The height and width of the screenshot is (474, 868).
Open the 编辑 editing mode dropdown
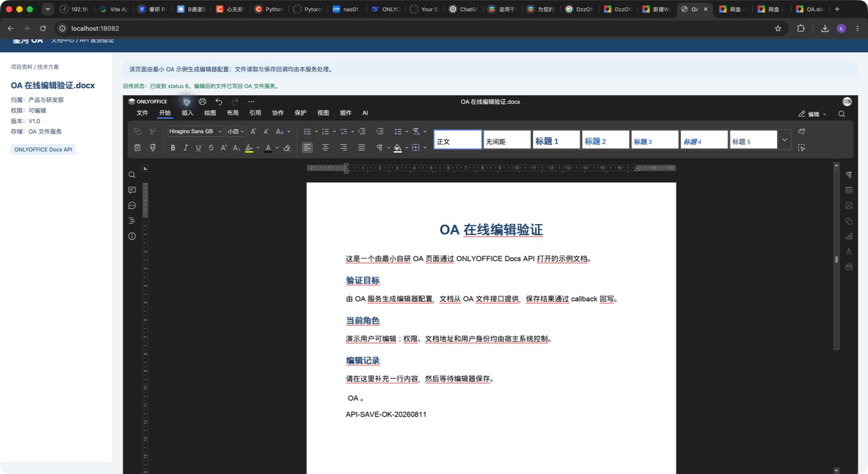(812, 114)
